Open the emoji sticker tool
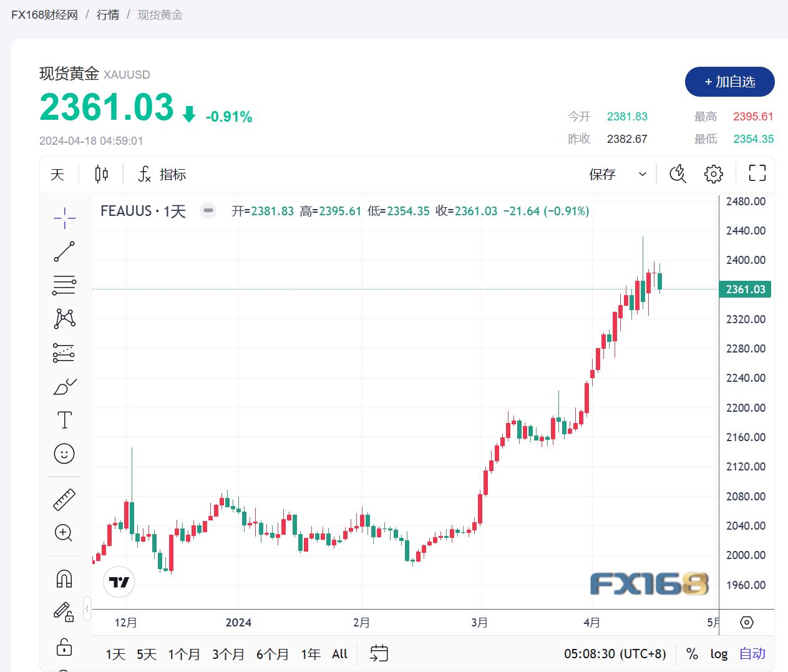 [64, 454]
